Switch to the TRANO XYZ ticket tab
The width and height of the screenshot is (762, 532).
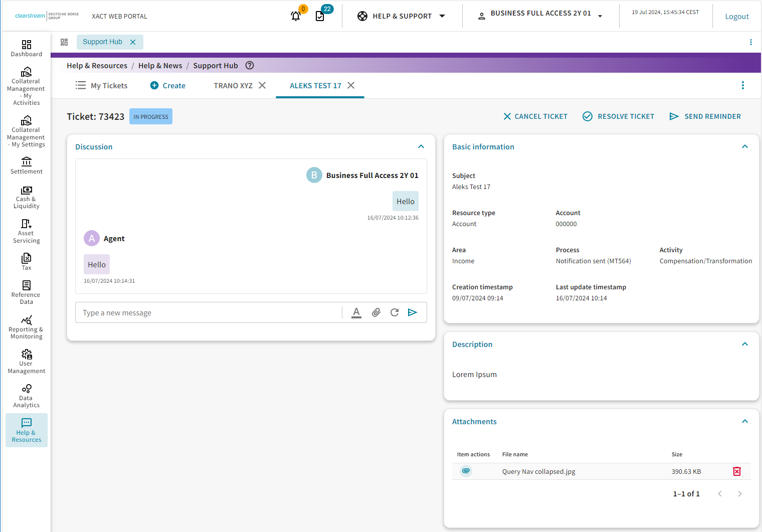click(233, 85)
